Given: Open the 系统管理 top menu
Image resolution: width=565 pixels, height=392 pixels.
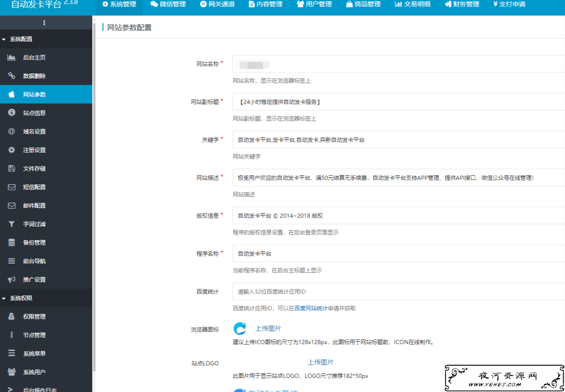Looking at the screenshot, I should point(119,4).
